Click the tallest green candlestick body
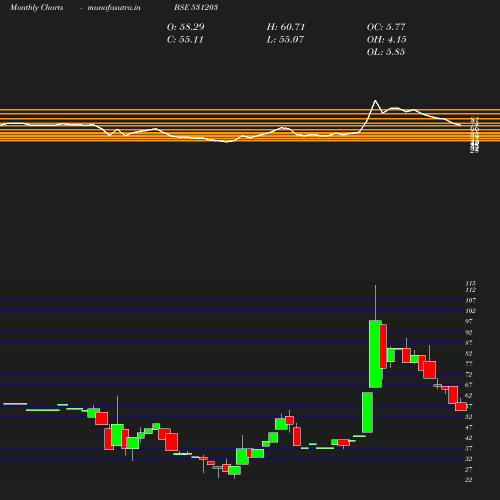The image size is (500, 500). click(375, 354)
